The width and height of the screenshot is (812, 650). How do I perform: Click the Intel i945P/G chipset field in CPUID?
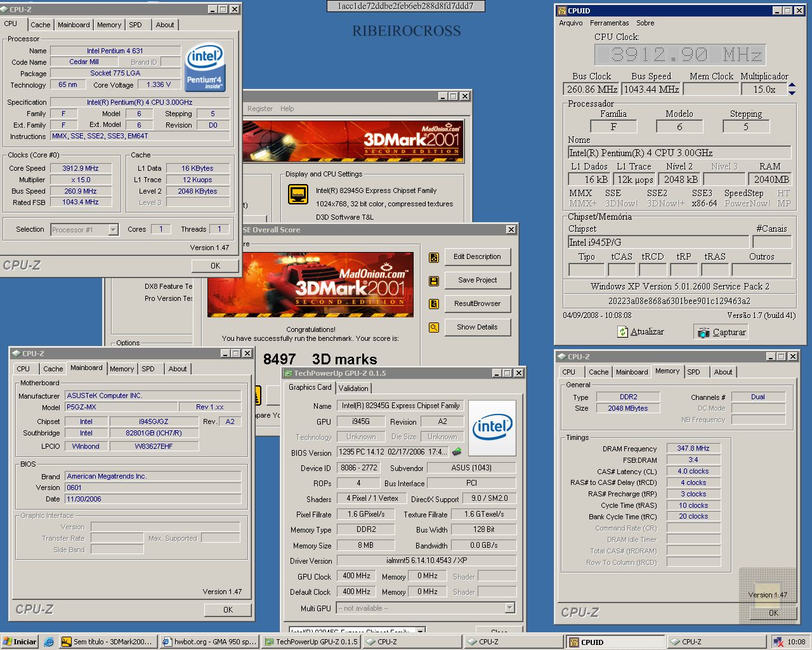point(658,242)
